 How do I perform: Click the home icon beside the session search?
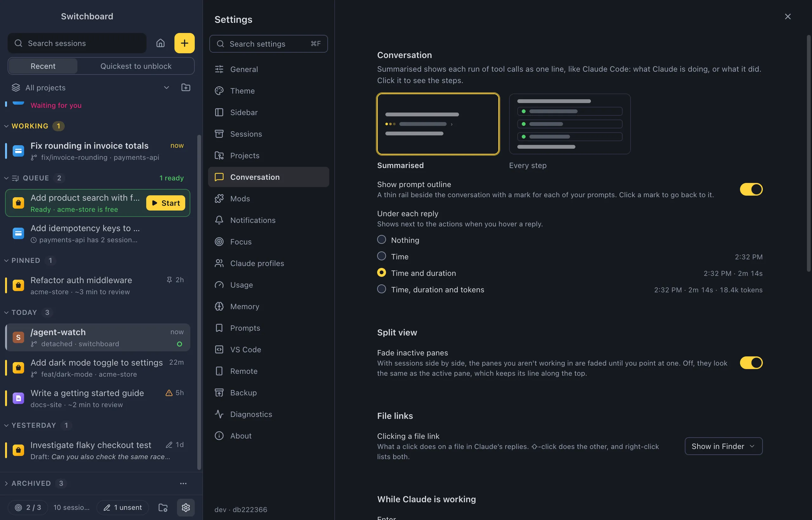click(160, 43)
